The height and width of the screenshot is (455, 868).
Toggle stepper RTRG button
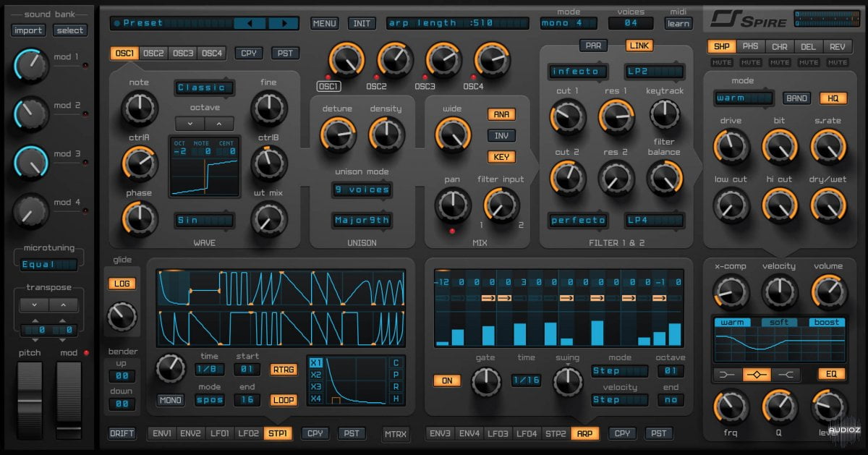pos(284,370)
